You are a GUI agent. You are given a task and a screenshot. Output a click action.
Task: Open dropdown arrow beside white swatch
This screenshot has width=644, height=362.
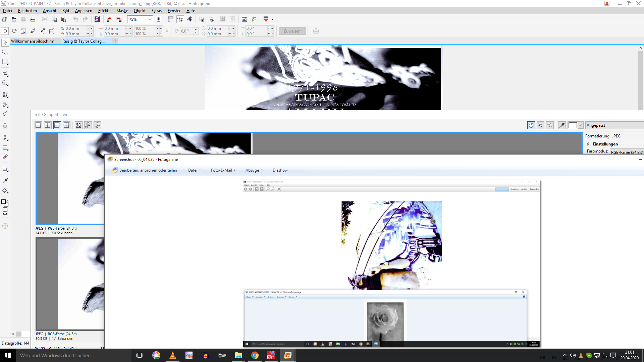click(580, 125)
